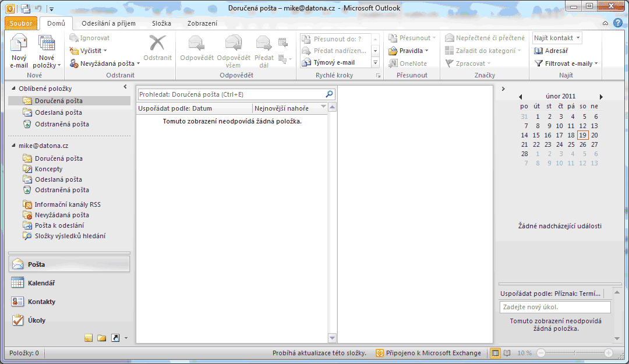Click the Zadejte nový úkol field
Image resolution: width=629 pixels, height=364 pixels.
555,307
